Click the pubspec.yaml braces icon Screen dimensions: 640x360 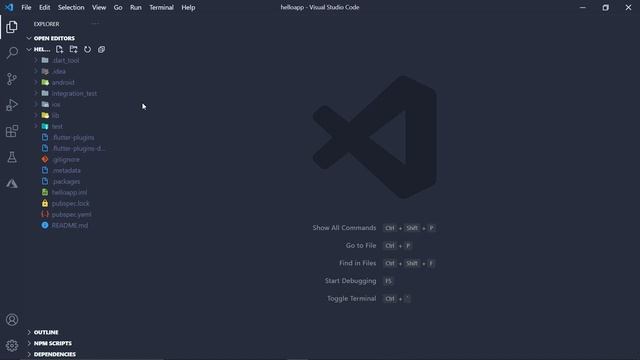point(45,214)
